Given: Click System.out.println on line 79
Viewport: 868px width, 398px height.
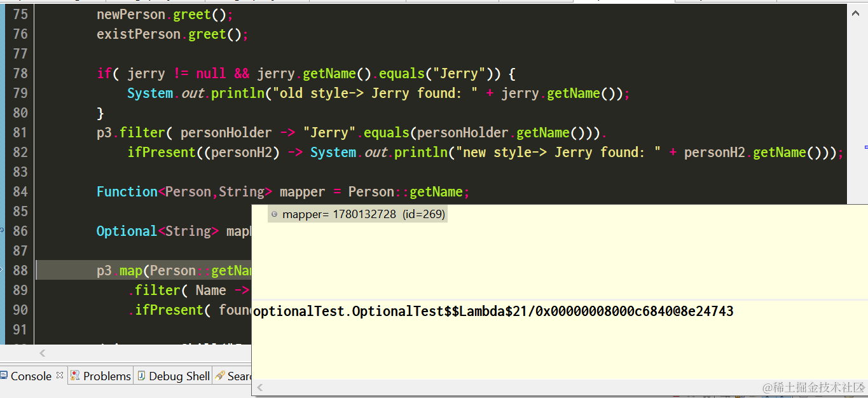Looking at the screenshot, I should [x=195, y=93].
